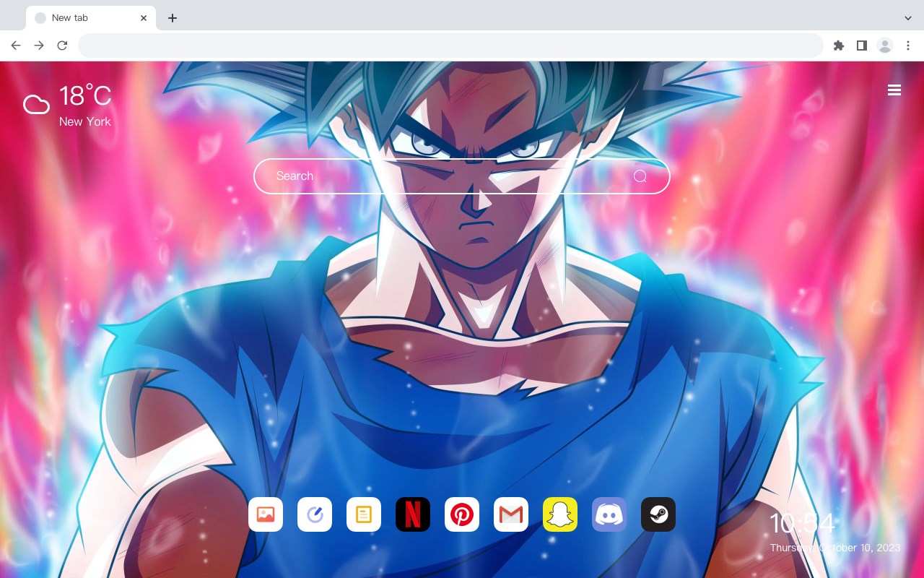Open Chrome's three-dot menu
The width and height of the screenshot is (924, 578).
pos(908,46)
